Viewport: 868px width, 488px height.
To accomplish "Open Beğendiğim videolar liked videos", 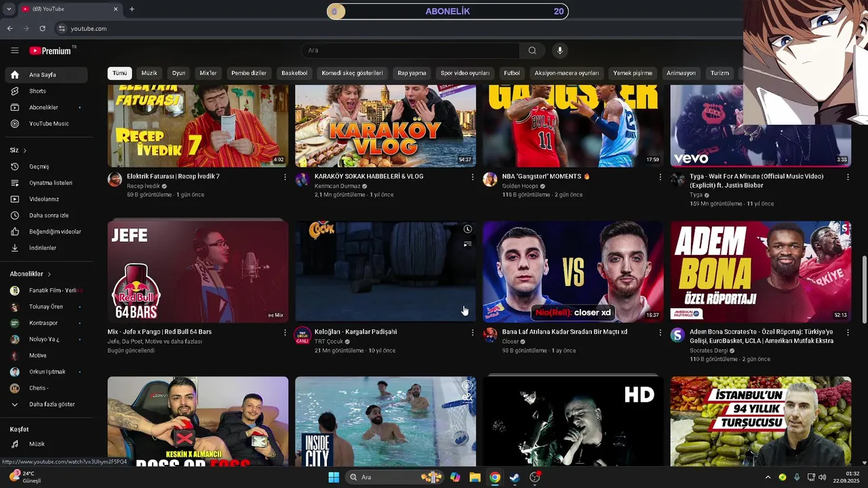I will click(x=47, y=232).
